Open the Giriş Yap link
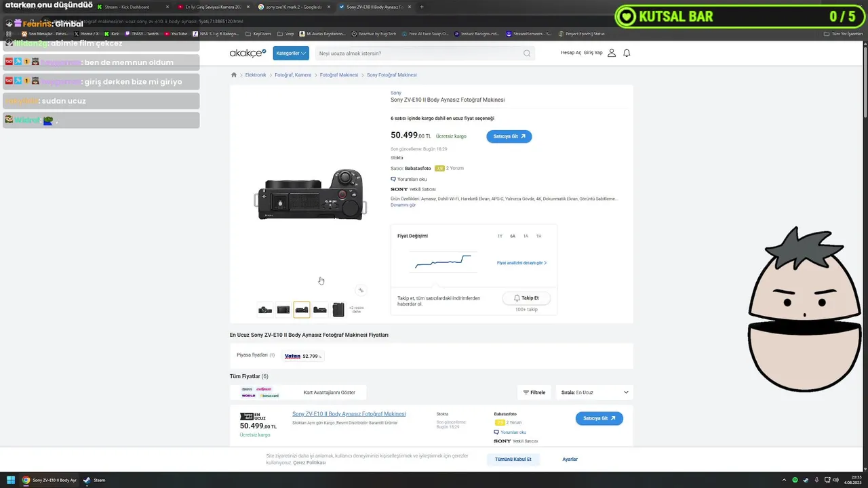Viewport: 868px width, 488px height. click(x=593, y=53)
